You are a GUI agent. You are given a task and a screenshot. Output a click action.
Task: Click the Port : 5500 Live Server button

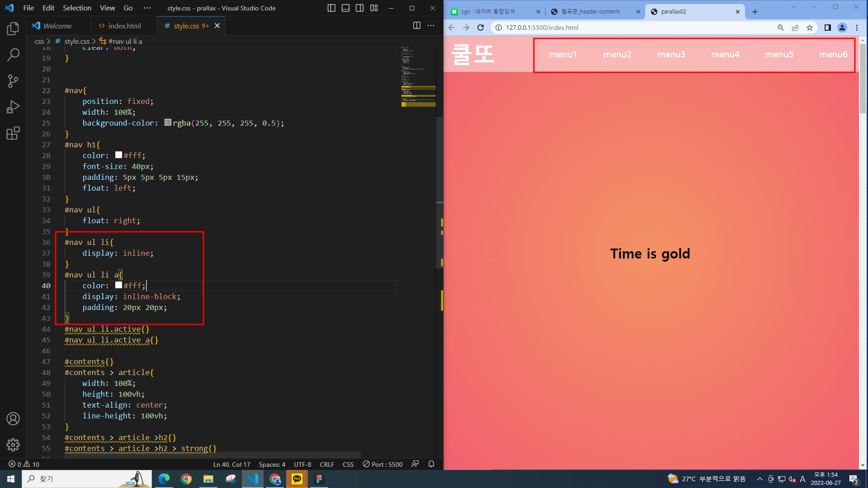(382, 464)
